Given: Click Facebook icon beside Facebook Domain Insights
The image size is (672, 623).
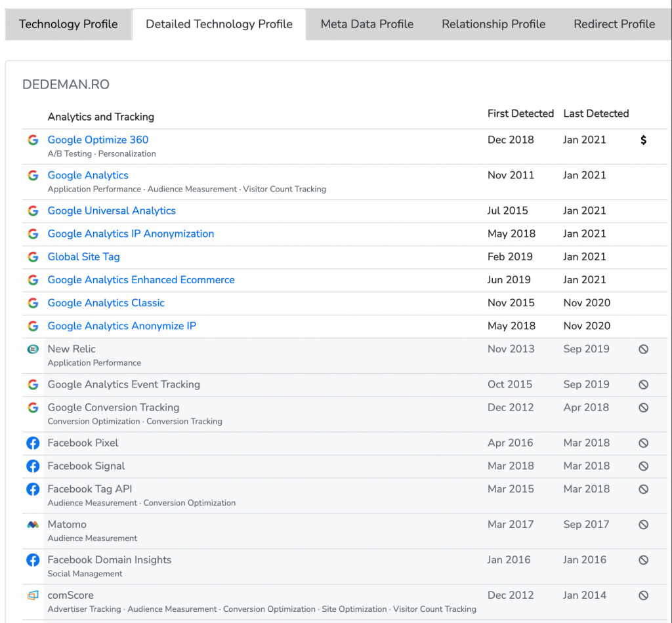Looking at the screenshot, I should [x=33, y=560].
